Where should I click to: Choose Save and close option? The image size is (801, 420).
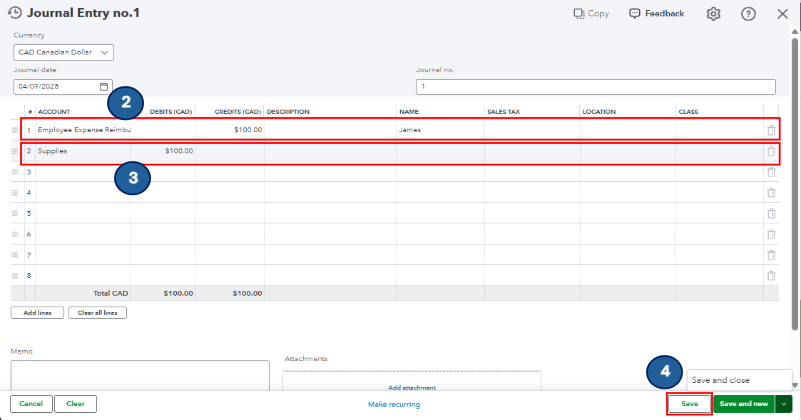point(739,380)
